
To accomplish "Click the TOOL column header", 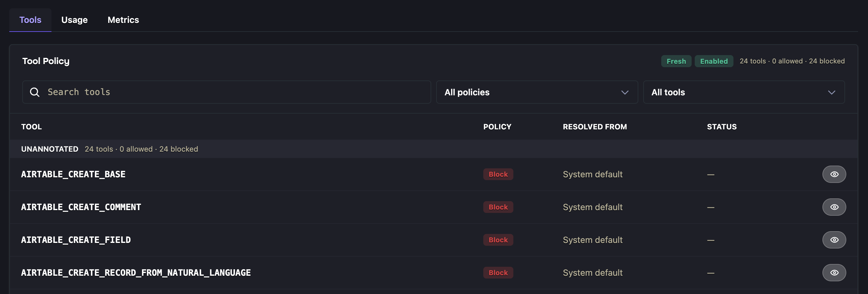I will tap(31, 127).
